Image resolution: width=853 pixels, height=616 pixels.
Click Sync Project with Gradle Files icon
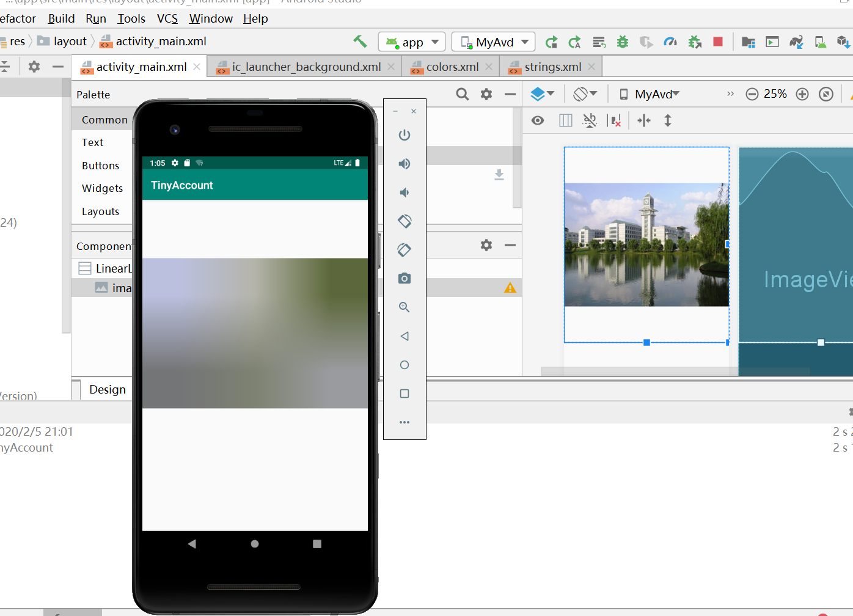(x=796, y=42)
